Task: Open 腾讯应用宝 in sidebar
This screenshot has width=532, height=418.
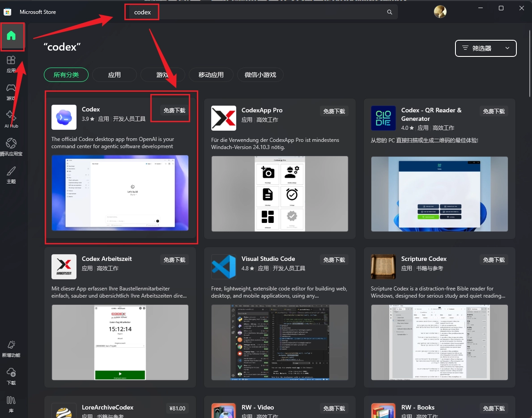Action: pos(11,147)
